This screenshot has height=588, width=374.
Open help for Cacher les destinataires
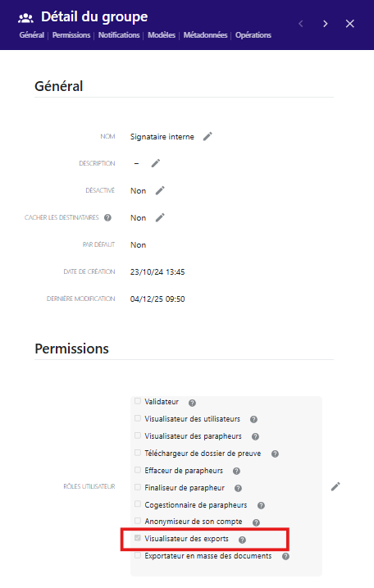[107, 217]
